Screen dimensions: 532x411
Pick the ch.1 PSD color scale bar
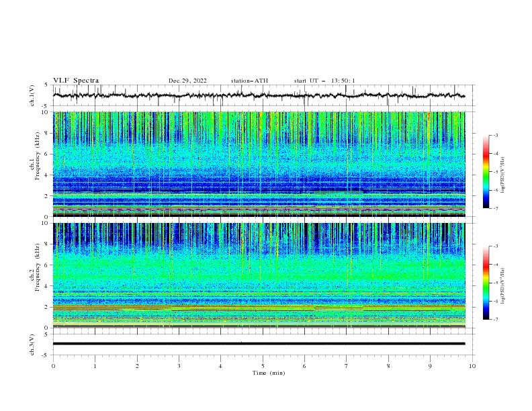486,172
